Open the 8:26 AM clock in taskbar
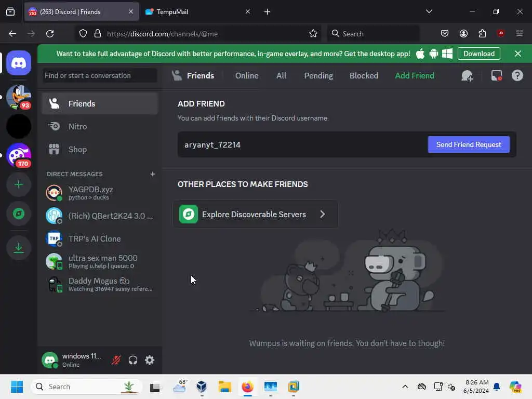This screenshot has width=532, height=399. tap(476, 387)
